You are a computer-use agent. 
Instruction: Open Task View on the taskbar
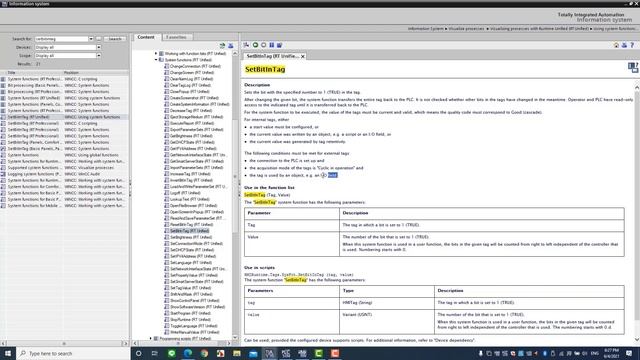(x=155, y=353)
